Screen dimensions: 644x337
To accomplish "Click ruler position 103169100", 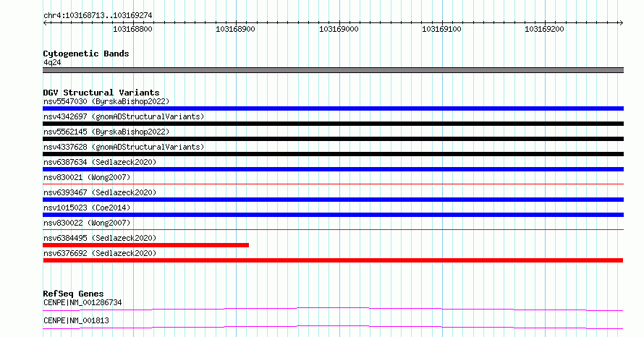I will (441, 29).
